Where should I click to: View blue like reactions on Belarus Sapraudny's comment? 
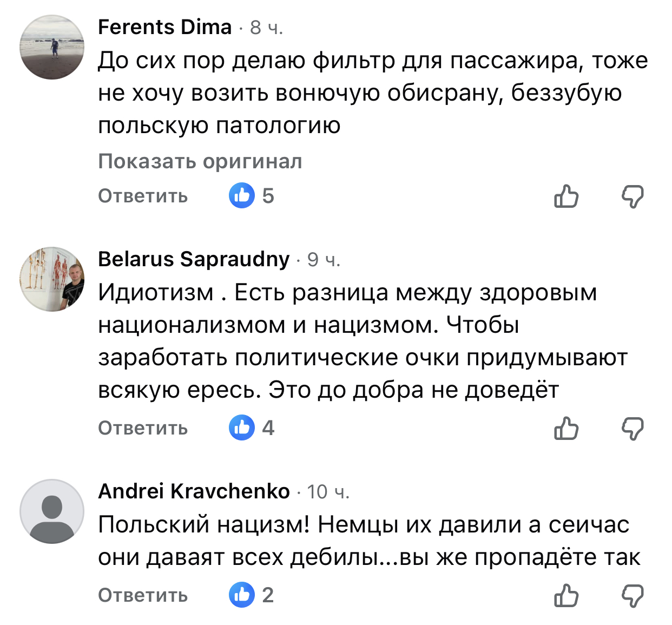242,428
